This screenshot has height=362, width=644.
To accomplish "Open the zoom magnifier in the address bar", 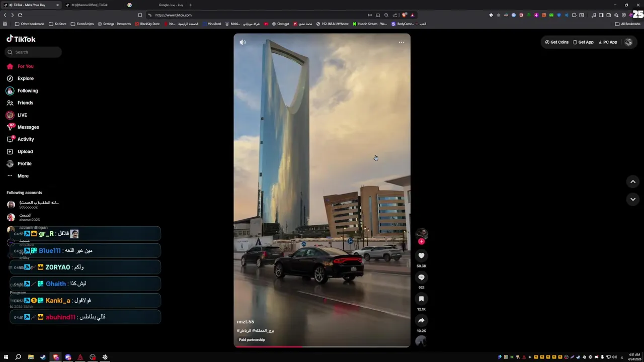I will pos(386,15).
